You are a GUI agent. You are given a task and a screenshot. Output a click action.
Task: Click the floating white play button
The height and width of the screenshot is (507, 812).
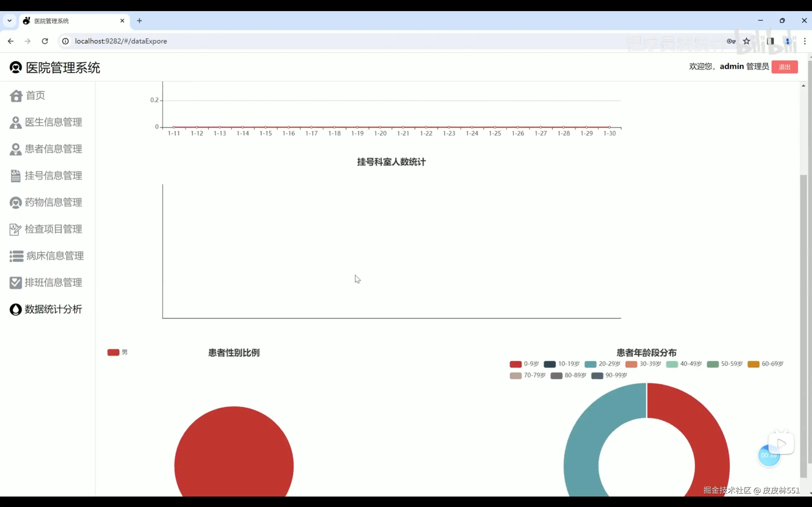click(x=781, y=444)
